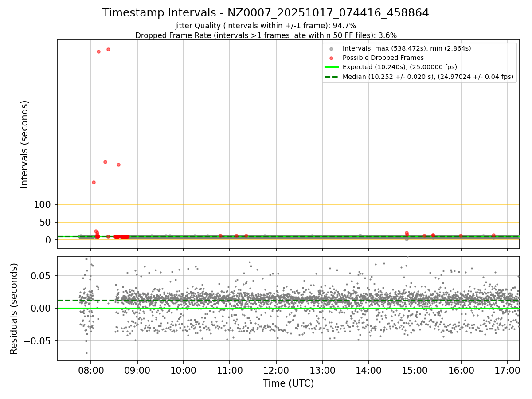Click the 100 tick label on the intervals axis
This screenshot has height=399, width=532.
43,205
